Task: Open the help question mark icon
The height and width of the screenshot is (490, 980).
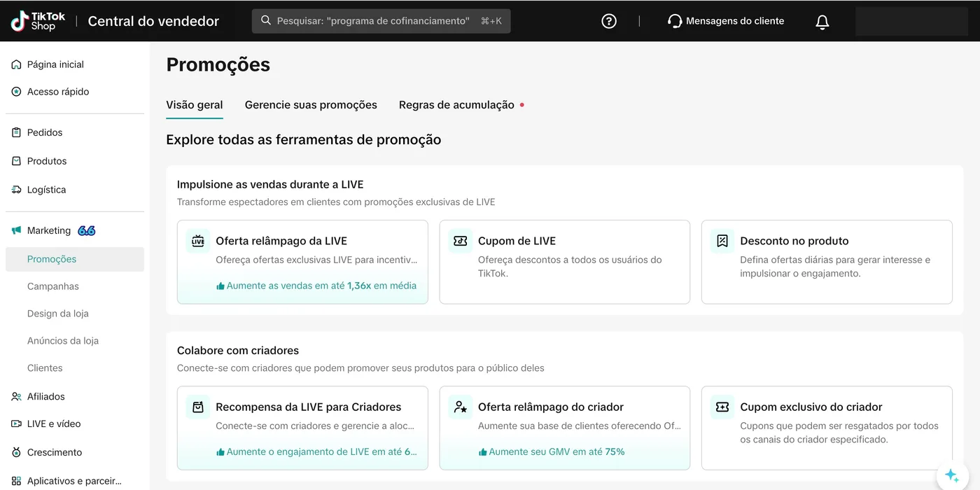Action: [x=609, y=21]
